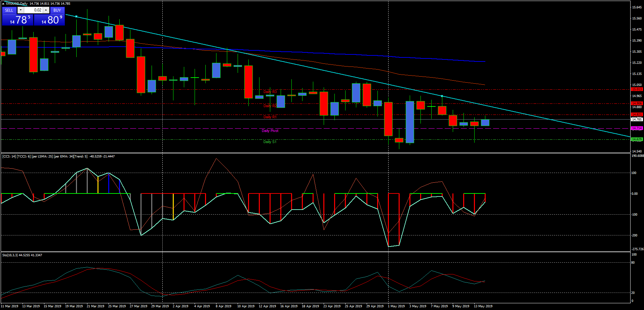
Task: Select the Daily R1 label
Action: pyautogui.click(x=270, y=117)
